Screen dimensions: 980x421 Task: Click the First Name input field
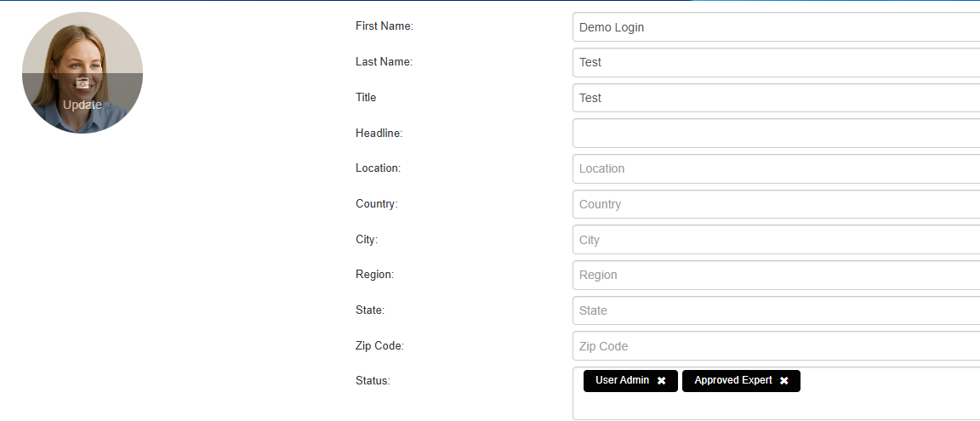click(x=776, y=27)
